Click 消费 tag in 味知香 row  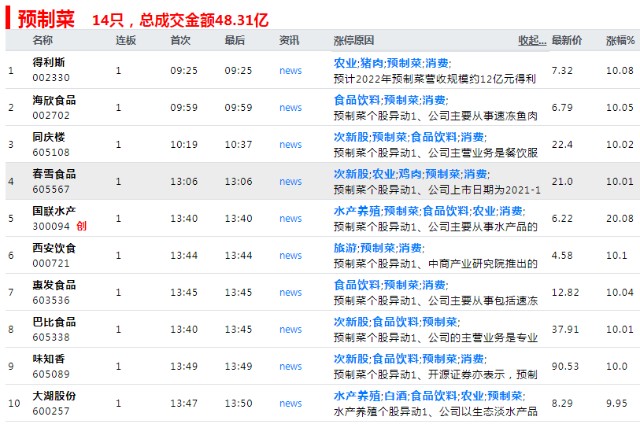coord(472,359)
